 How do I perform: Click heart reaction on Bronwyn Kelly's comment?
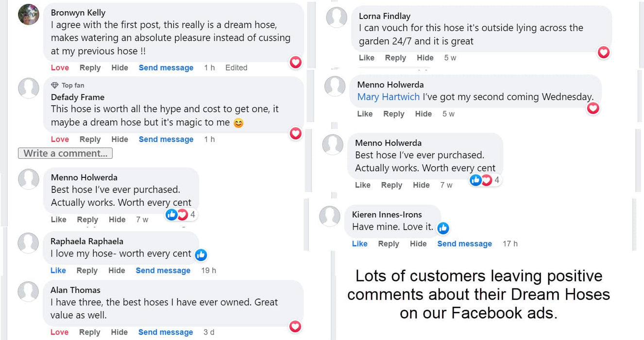295,62
